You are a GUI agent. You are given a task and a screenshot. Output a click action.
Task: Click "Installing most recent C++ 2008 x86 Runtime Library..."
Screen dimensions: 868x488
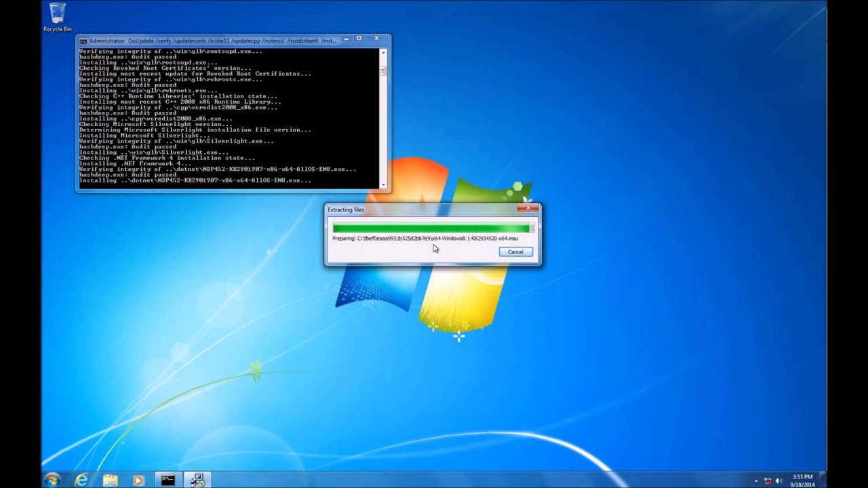point(180,102)
